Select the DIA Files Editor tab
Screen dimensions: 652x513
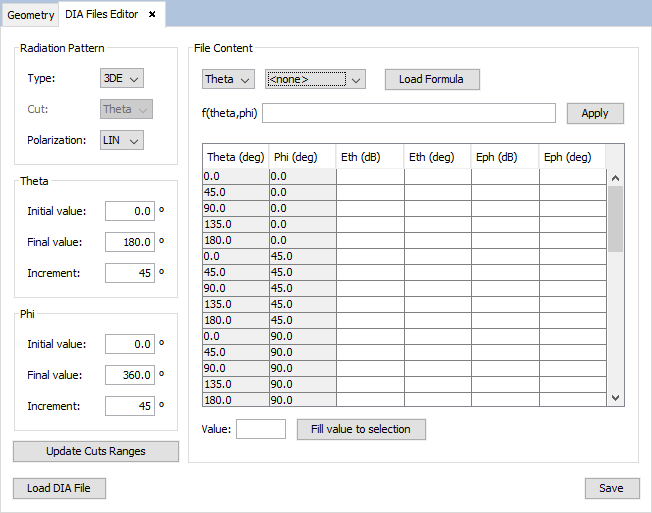102,15
